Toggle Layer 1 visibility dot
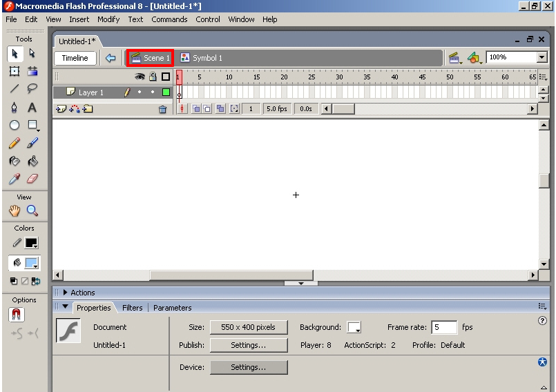 (140, 92)
